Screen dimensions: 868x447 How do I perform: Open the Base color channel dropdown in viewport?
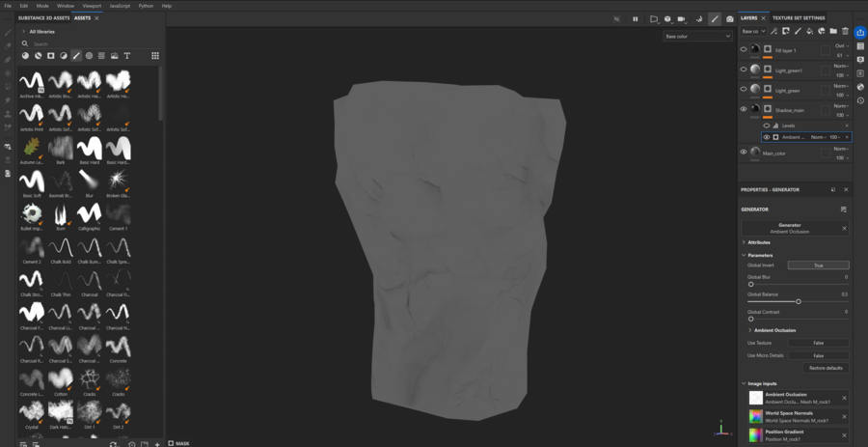tap(697, 37)
